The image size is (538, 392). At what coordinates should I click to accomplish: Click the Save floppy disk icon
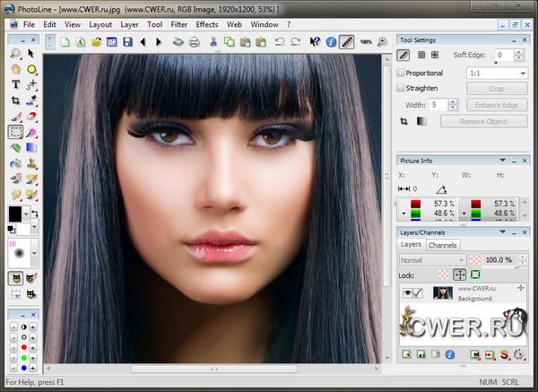point(127,41)
